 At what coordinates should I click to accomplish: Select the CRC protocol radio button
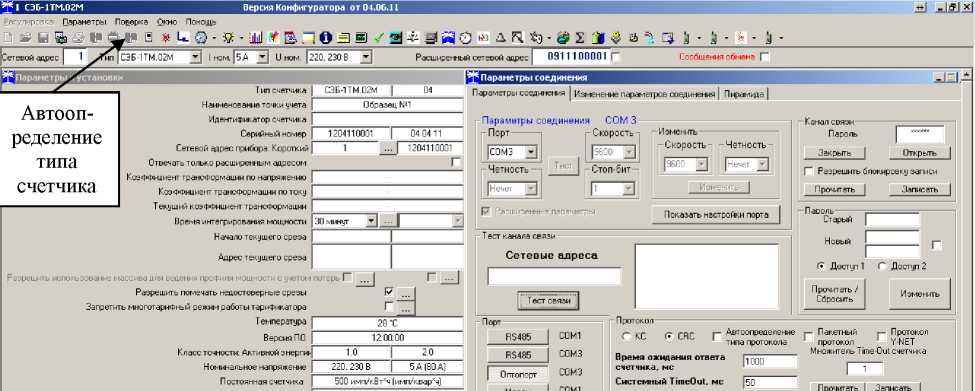[x=668, y=336]
